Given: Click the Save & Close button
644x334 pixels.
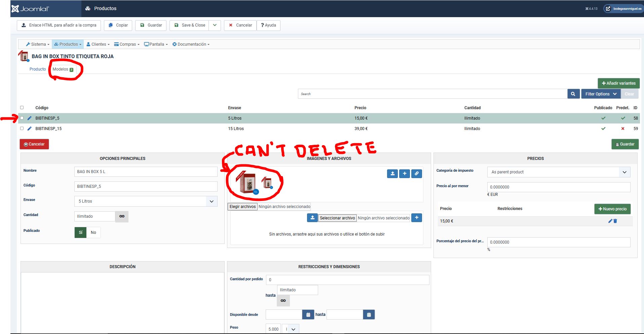Looking at the screenshot, I should (189, 25).
